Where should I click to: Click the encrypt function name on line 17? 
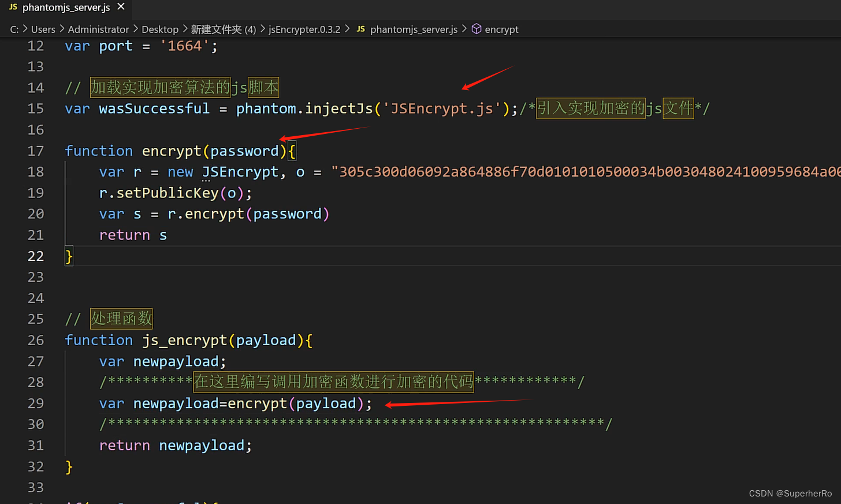pyautogui.click(x=172, y=151)
